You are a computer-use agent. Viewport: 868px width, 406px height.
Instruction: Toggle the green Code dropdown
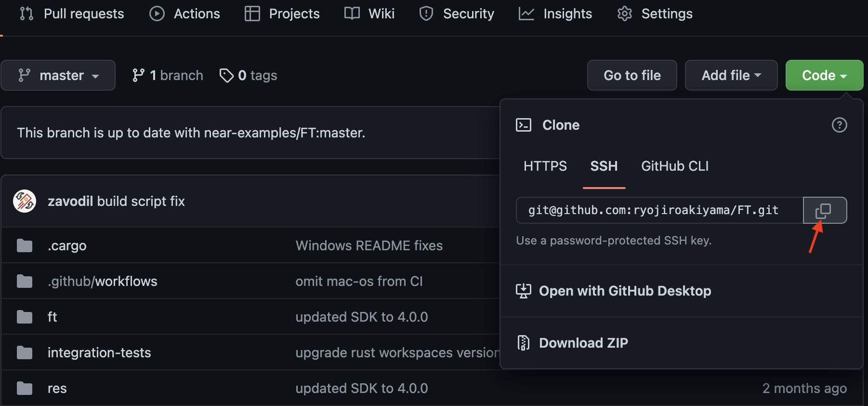click(824, 75)
